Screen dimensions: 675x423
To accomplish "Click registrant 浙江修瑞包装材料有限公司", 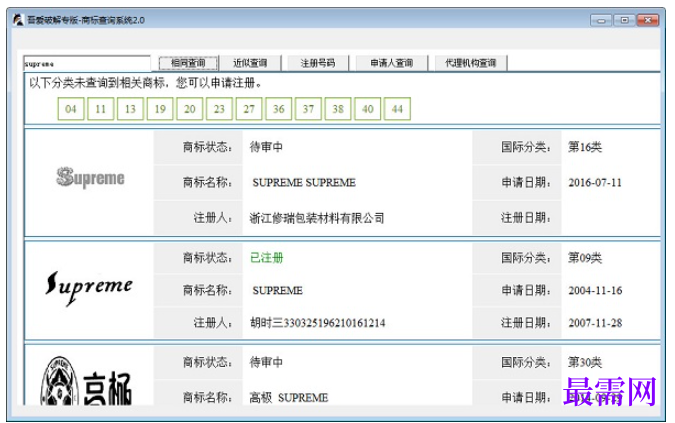I will (x=317, y=218).
